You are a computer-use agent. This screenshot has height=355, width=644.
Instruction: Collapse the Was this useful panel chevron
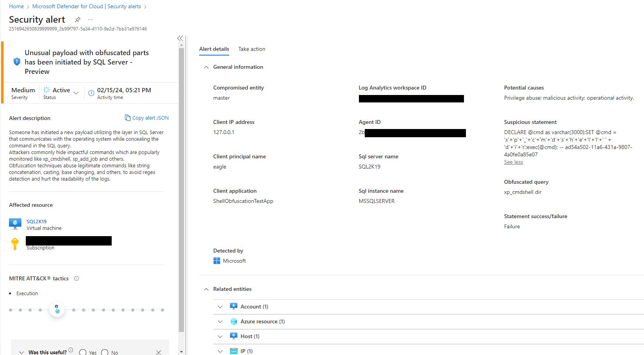(21, 352)
